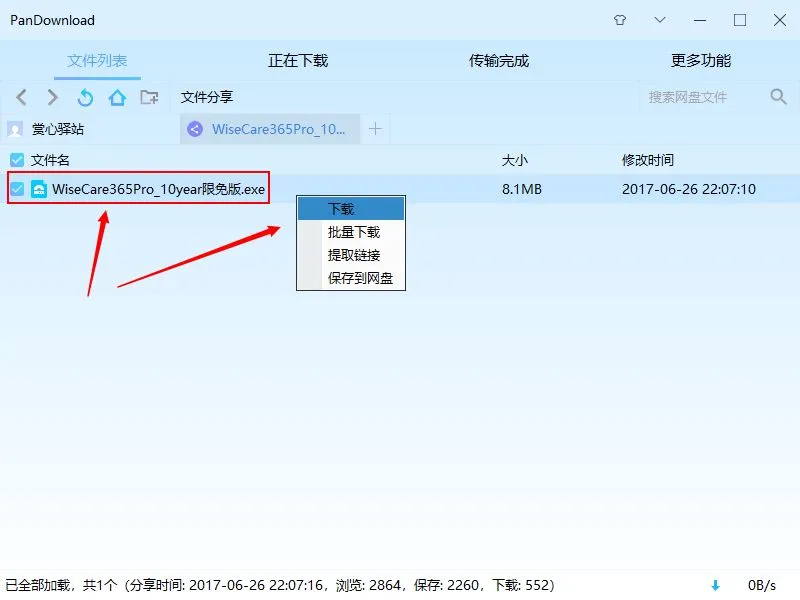Open the 更多功能 tab
This screenshot has width=800, height=600.
tap(701, 61)
